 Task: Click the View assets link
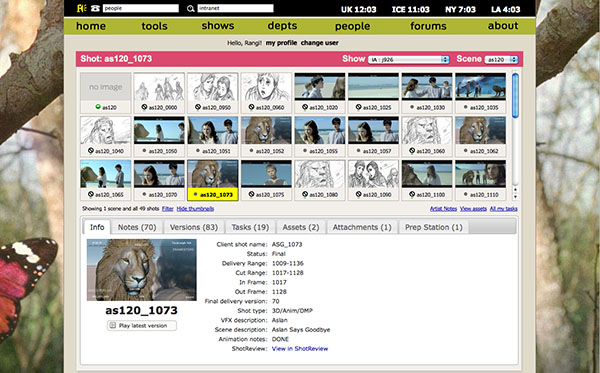point(473,208)
